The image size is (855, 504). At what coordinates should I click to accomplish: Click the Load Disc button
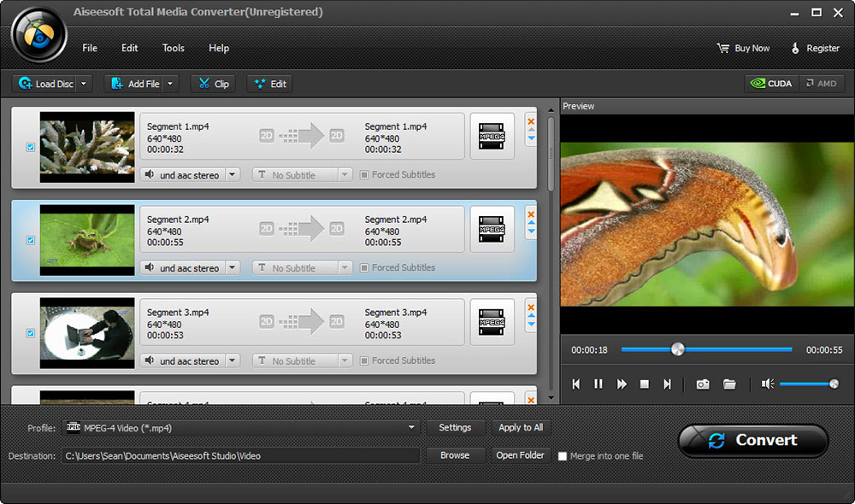point(44,84)
